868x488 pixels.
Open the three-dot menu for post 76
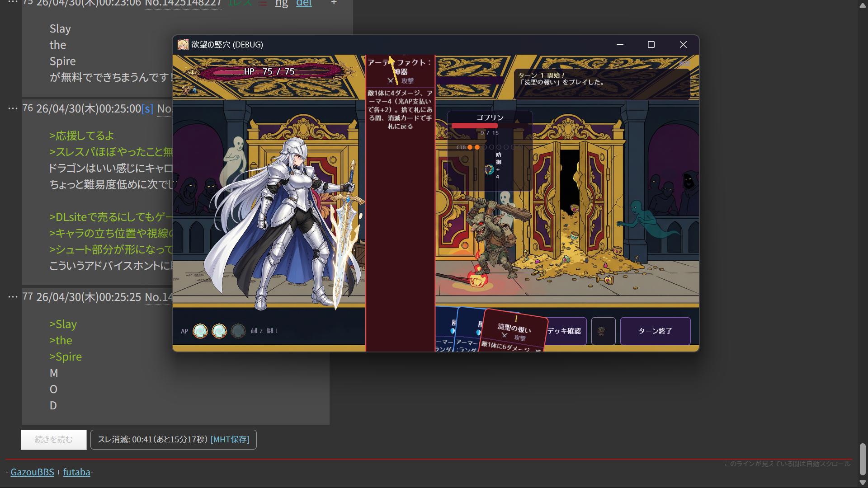pos(13,108)
